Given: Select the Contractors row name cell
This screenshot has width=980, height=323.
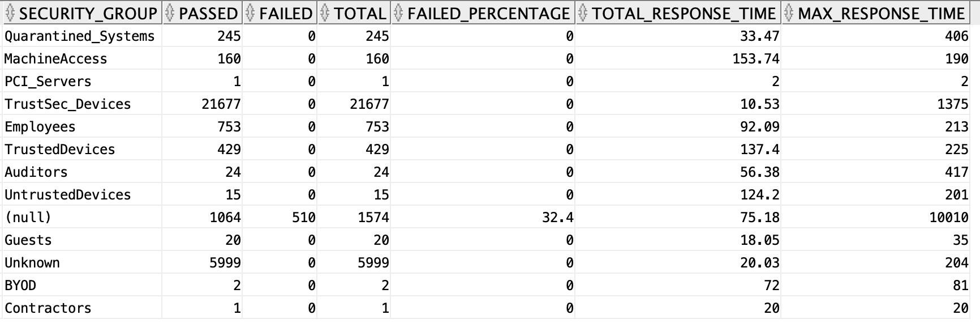Looking at the screenshot, I should tap(82, 308).
